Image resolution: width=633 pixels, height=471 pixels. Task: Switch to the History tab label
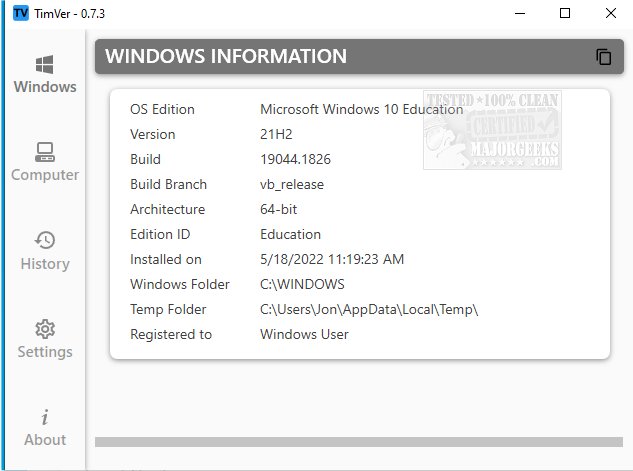[x=44, y=264]
